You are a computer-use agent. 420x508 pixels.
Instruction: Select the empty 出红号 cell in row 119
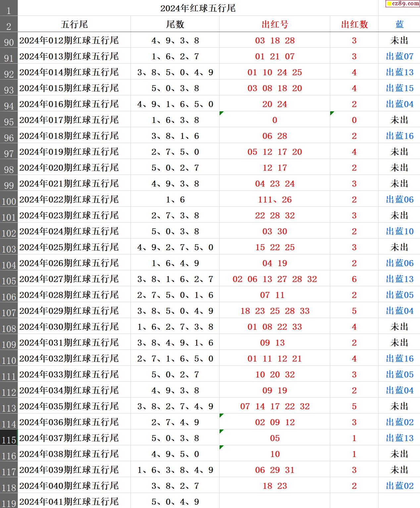click(275, 501)
